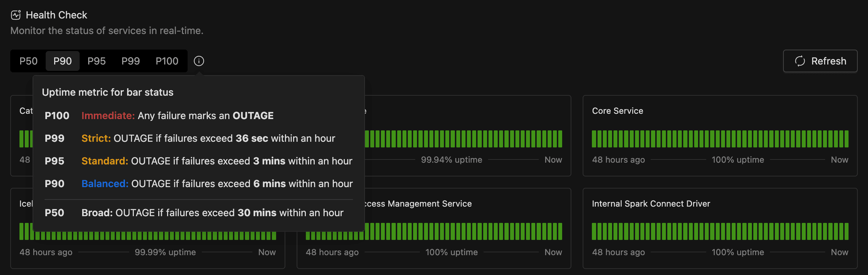This screenshot has width=868, height=275.
Task: Click the Access Management Service card title
Action: (x=418, y=204)
